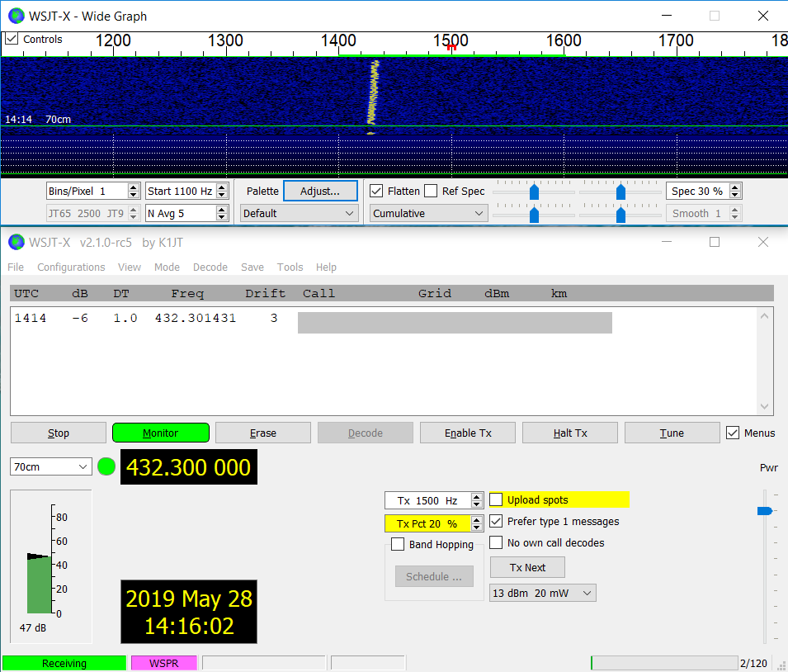Open the Tools menu

point(290,267)
